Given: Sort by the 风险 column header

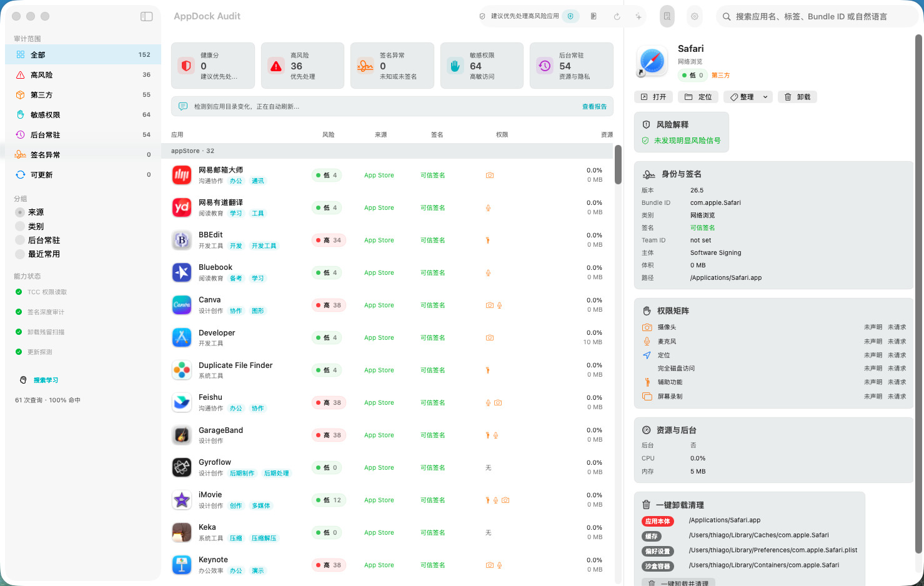Looking at the screenshot, I should tap(329, 134).
